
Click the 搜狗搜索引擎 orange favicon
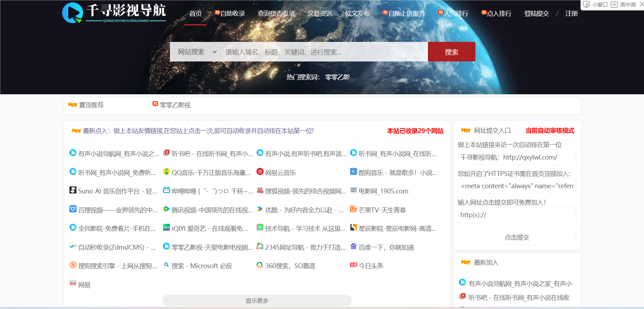pyautogui.click(x=73, y=265)
